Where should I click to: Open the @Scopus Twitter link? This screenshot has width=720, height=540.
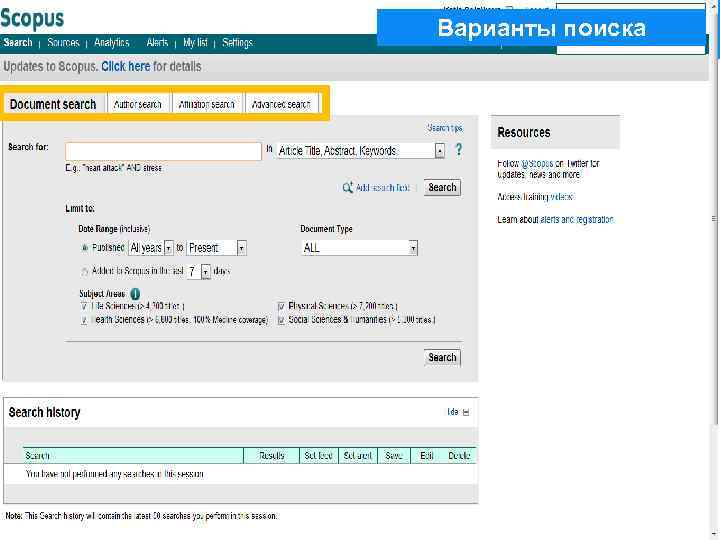[537, 163]
